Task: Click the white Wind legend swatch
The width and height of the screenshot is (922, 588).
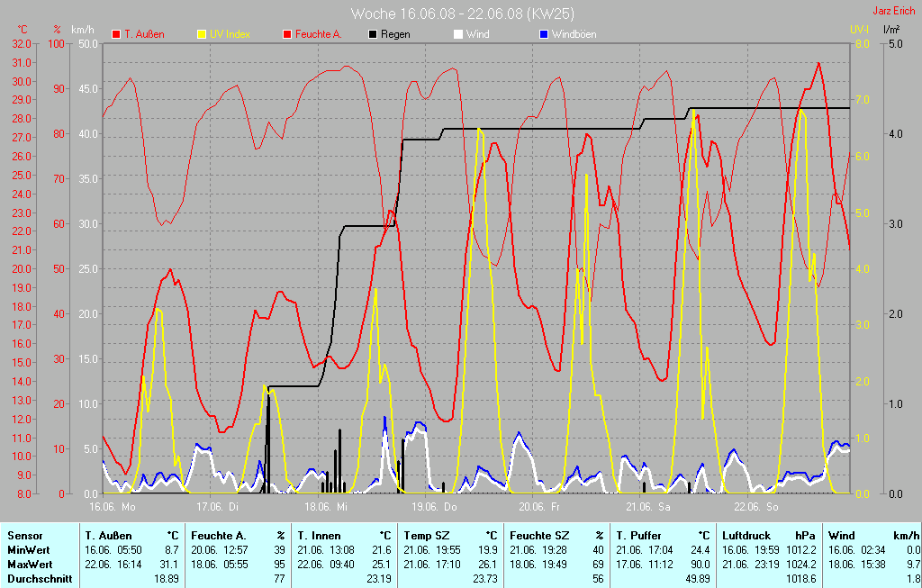Action: tap(458, 34)
